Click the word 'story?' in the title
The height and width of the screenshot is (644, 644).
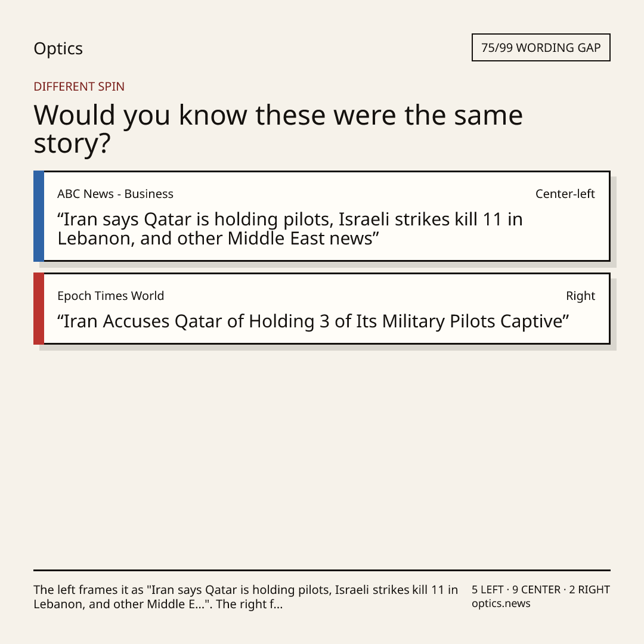pos(72,144)
